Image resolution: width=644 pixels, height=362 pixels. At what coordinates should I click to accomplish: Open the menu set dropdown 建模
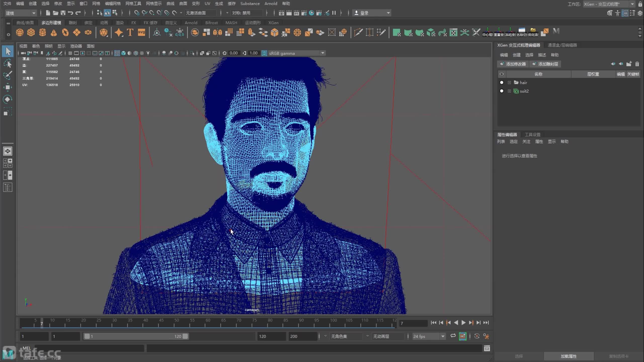21,13
